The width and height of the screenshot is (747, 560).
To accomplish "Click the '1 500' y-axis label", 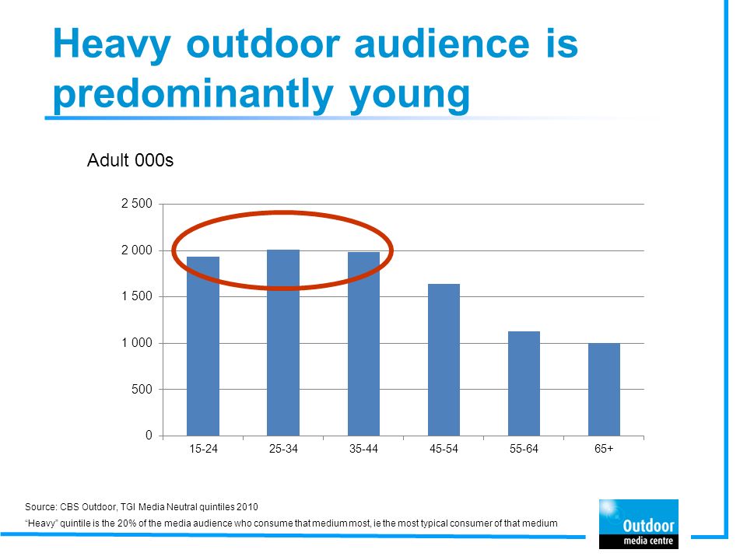I will tap(137, 296).
